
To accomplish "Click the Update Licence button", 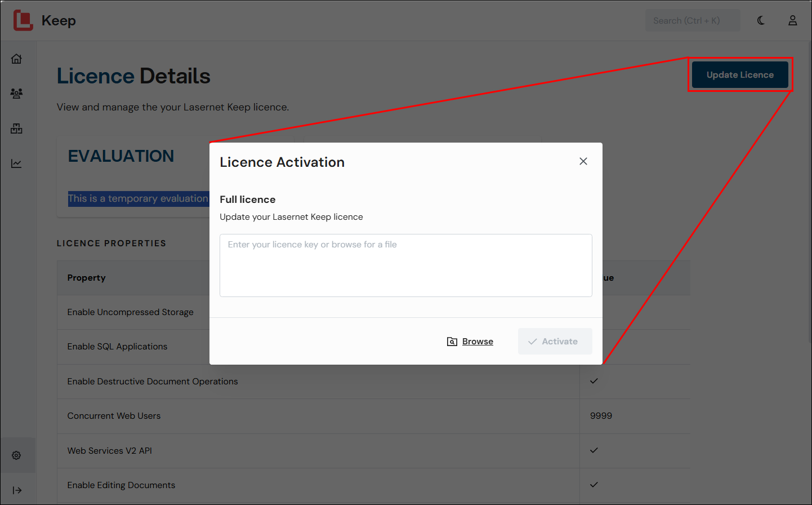I will pyautogui.click(x=740, y=75).
